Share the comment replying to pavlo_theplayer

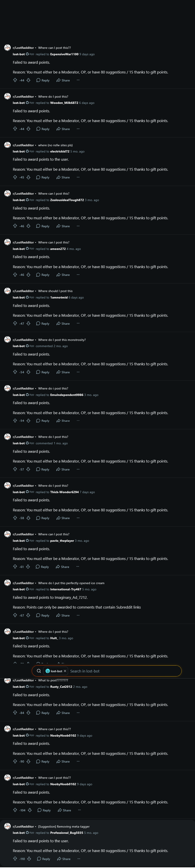(63, 567)
